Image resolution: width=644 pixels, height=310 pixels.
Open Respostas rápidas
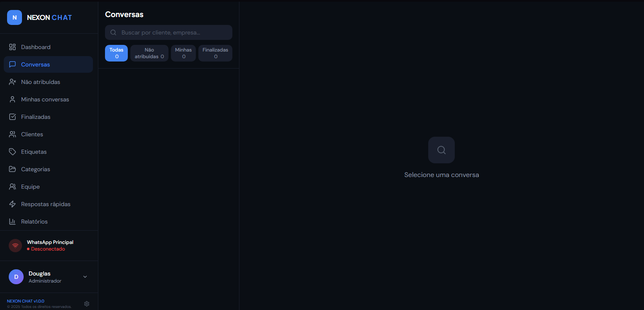click(x=48, y=204)
